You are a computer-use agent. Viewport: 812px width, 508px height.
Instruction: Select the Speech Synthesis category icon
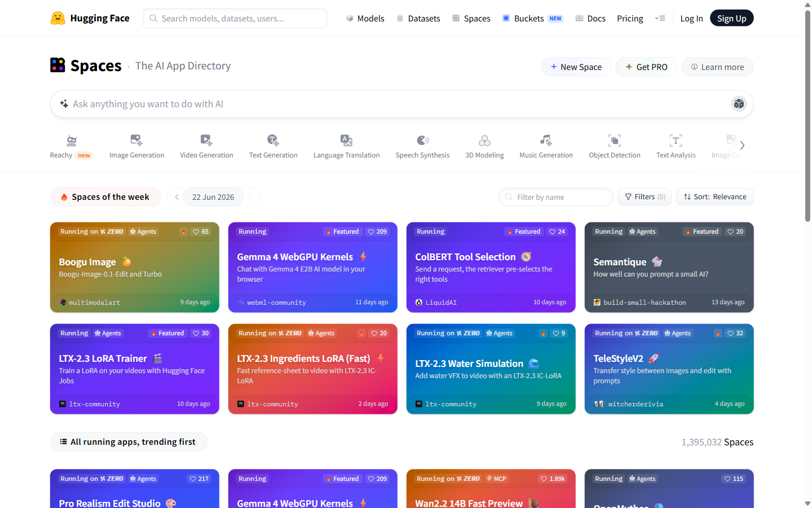point(422,140)
